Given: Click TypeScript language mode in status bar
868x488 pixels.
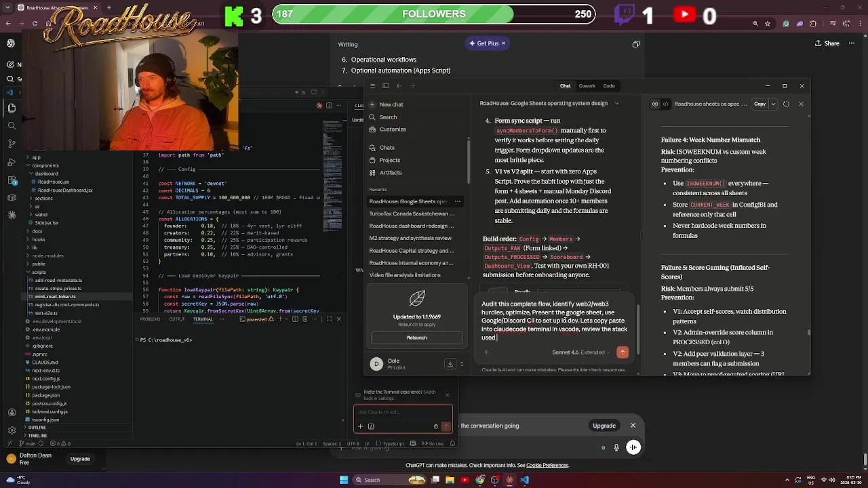Looking at the screenshot, I should click(393, 444).
